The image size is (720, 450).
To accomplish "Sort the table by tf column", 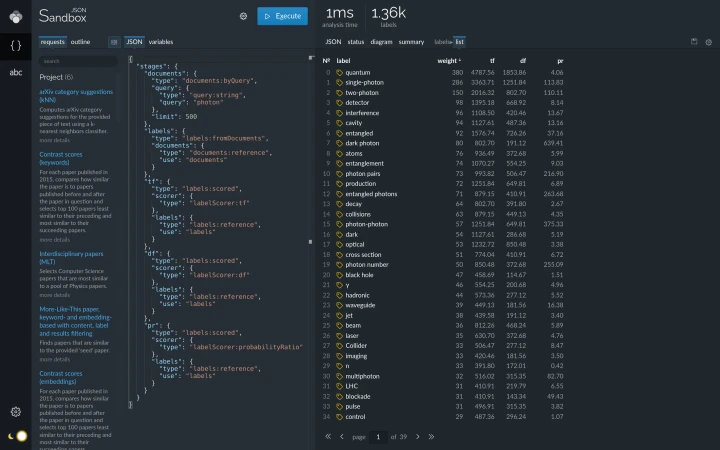I will pos(492,61).
